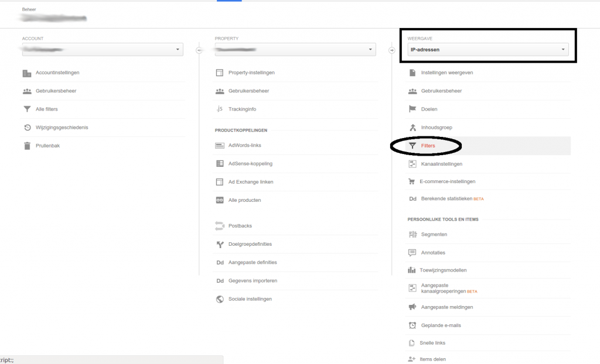Click the clock icon for Geplande e-mails
The image size is (600, 364).
[412, 325]
